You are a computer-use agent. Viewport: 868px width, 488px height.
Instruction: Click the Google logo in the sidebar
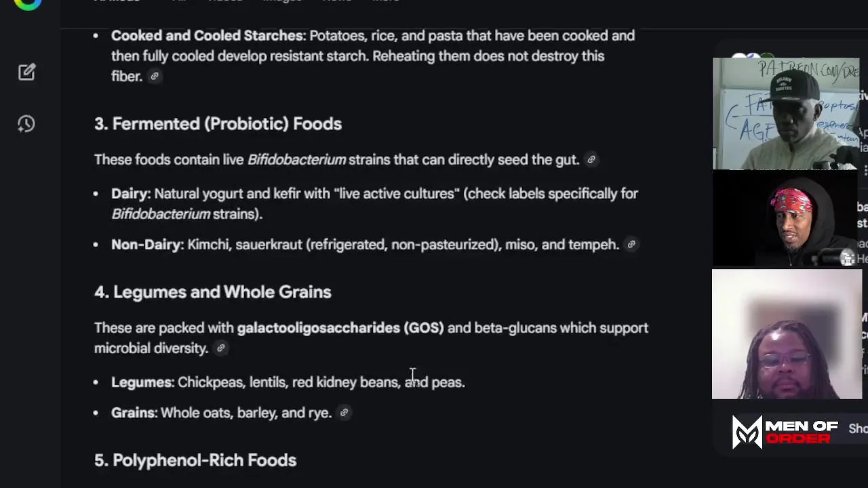[28, 3]
